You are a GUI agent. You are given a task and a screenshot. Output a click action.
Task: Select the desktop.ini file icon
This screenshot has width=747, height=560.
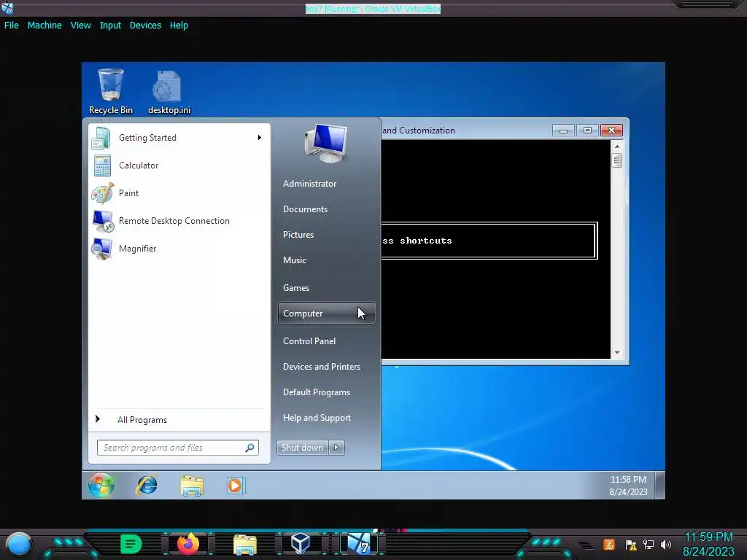169,93
